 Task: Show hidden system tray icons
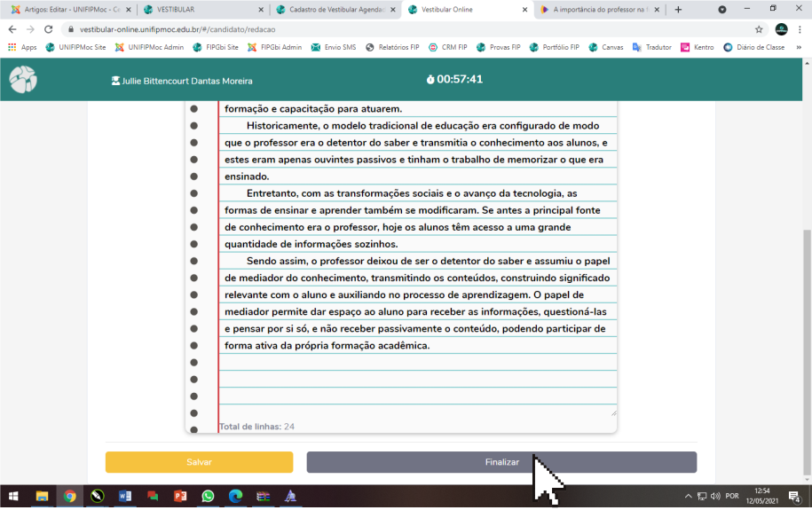[688, 496]
